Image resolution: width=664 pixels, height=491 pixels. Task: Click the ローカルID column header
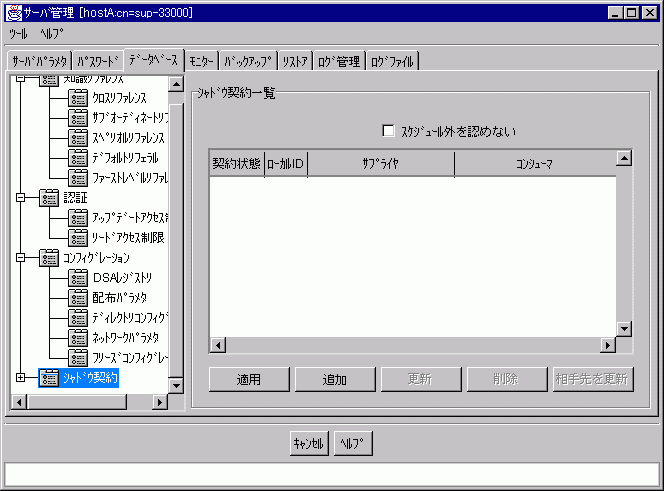286,164
